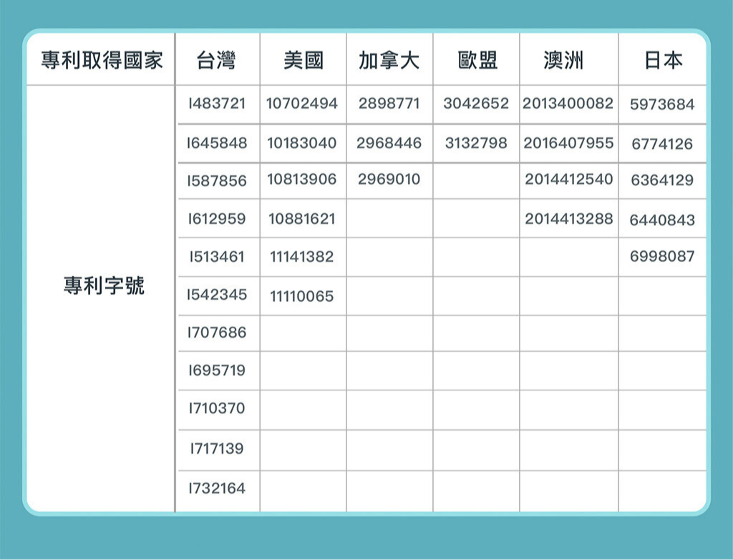The image size is (733, 560).
Task: Select the 歐盟 column header
Action: tap(477, 61)
